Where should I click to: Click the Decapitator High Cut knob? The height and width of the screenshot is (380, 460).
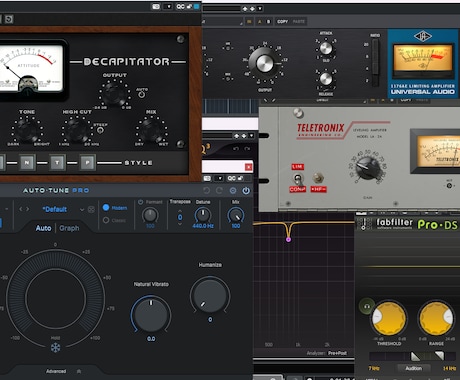tap(77, 130)
